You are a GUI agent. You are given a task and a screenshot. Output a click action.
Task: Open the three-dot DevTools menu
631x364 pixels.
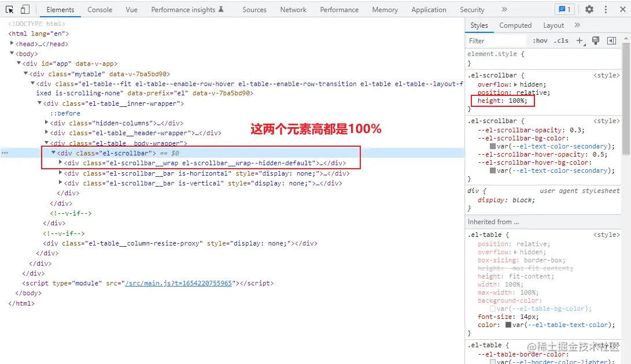606,9
